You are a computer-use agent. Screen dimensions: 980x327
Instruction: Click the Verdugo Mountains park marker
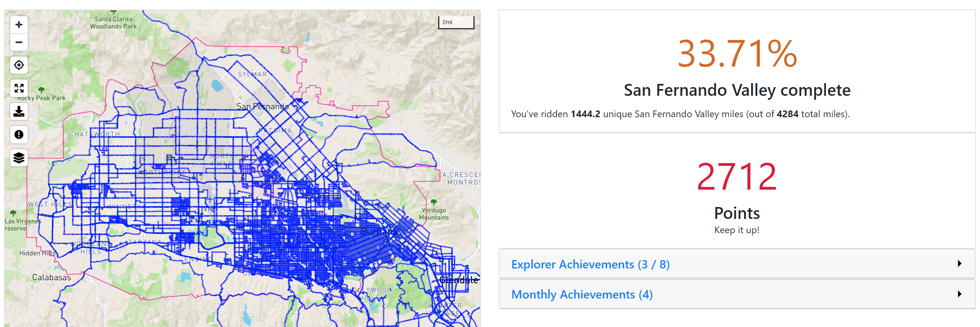(x=434, y=202)
